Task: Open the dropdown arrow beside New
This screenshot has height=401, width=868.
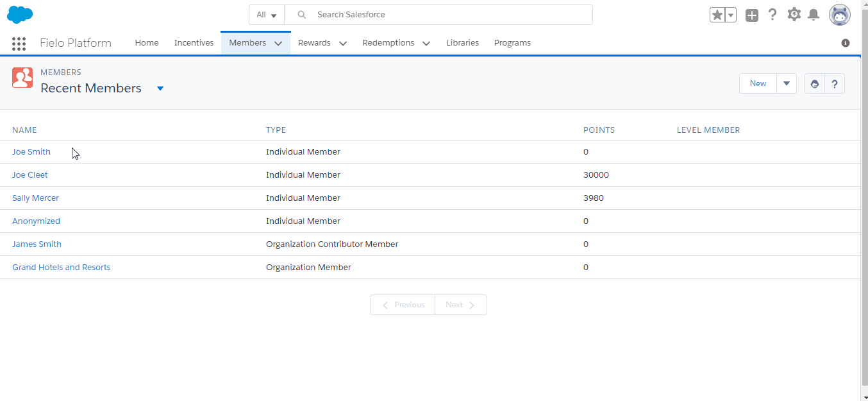Action: (x=787, y=83)
